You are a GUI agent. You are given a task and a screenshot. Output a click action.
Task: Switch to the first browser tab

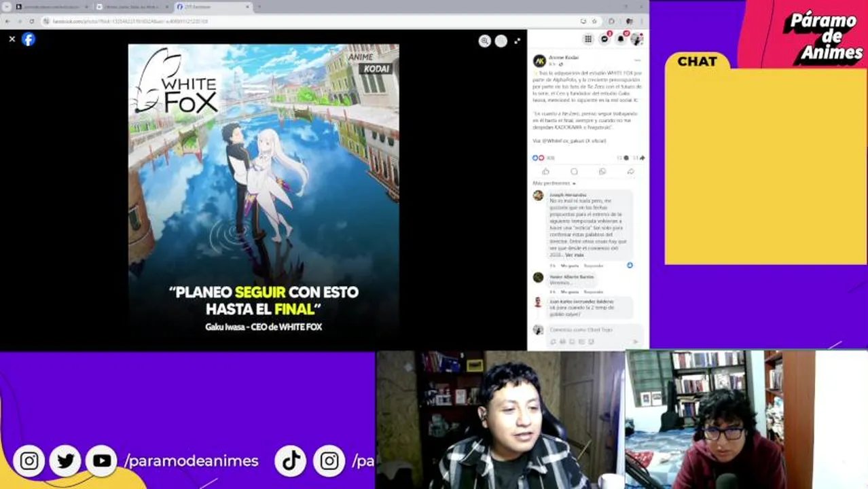52,7
